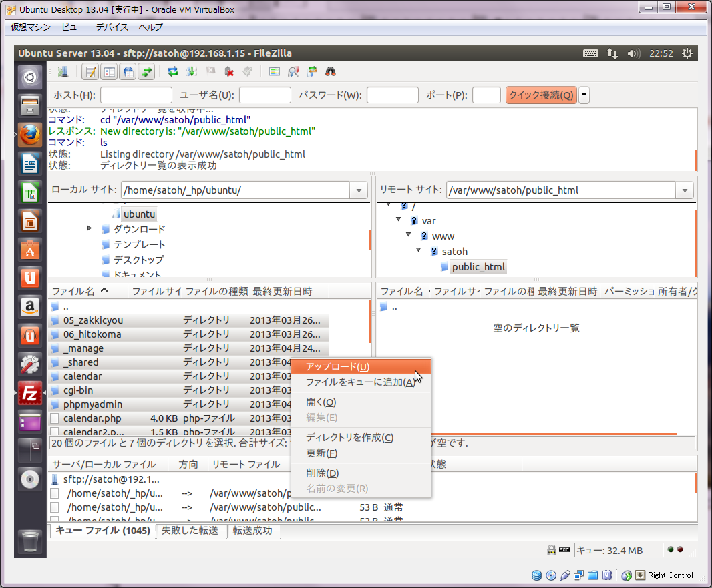Screen dimensions: 712x588
Task: Click the FileZilla icon in the launcher
Action: point(30,393)
